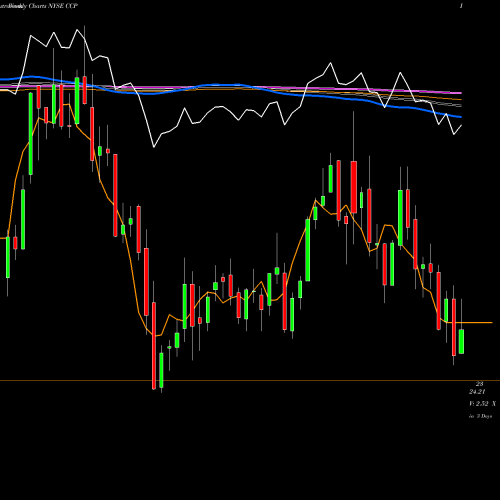Click the 'Charts NYSE CCP' chart title
Image resolution: width=500 pixels, height=500 pixels.
pos(53,6)
